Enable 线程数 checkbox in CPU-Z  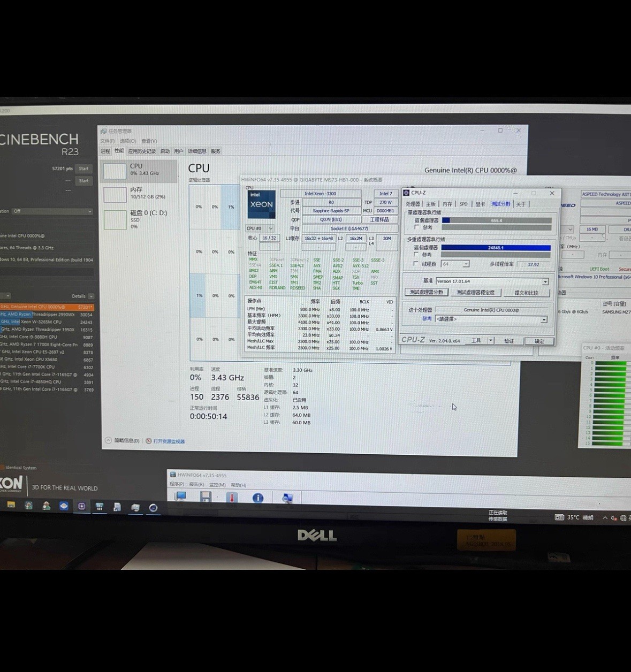tap(416, 264)
